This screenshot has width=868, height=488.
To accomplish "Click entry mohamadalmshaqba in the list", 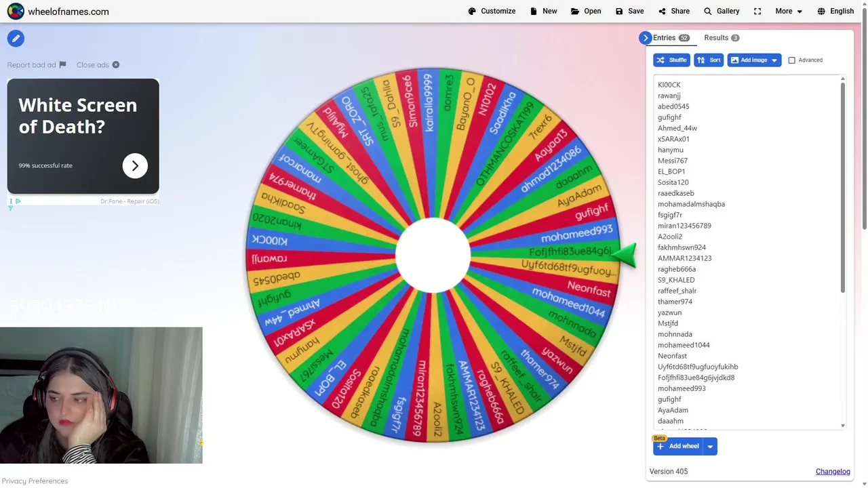I will click(x=691, y=204).
